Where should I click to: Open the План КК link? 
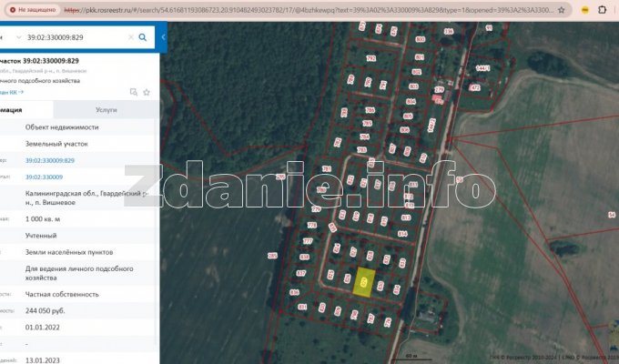tap(12, 92)
